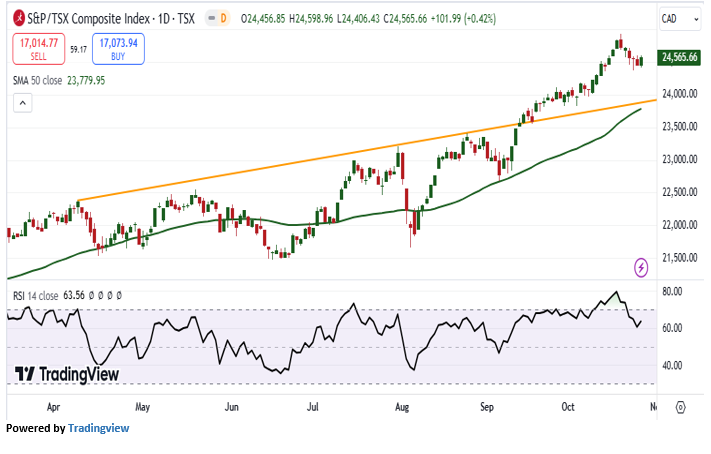711x454 pixels.
Task: Open chart settings gear at bottom right
Action: coord(680,407)
